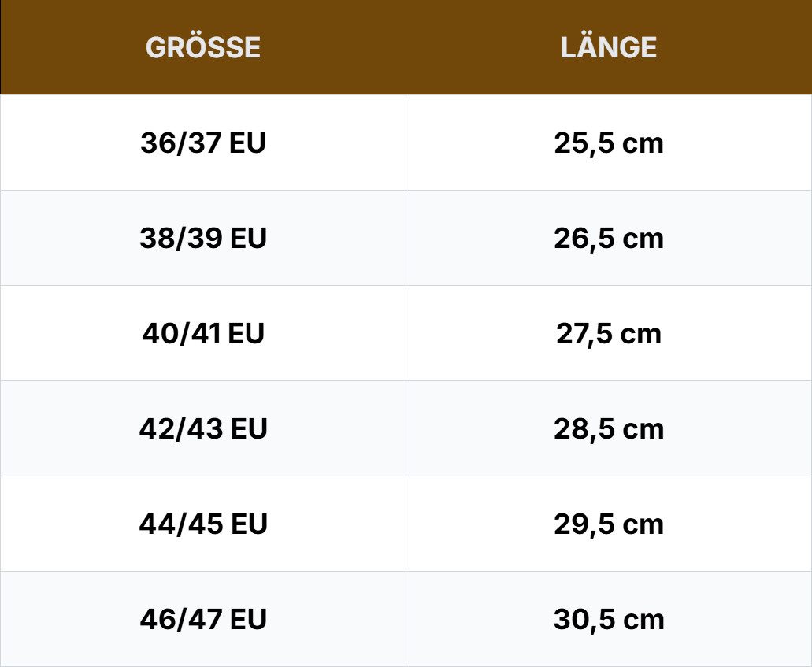This screenshot has width=812, height=667.
Task: Click the 30,5 cm length value
Action: click(x=609, y=620)
